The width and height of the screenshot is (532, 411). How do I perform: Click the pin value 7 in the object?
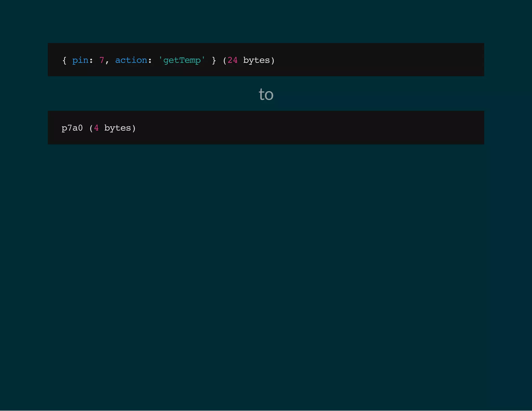102,60
